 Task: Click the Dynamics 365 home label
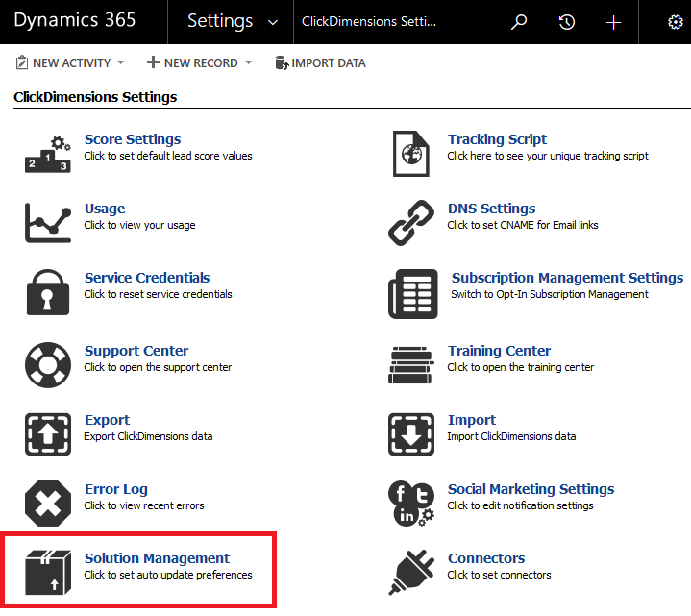[74, 20]
